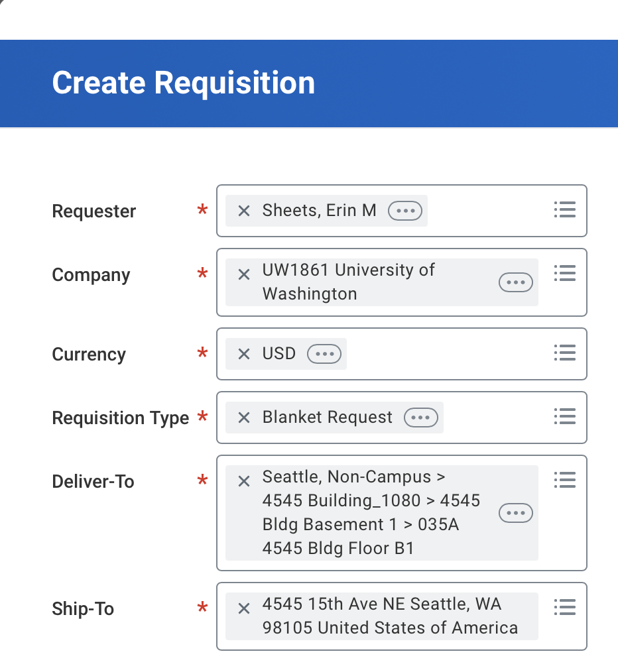618x672 pixels.
Task: Open the Requisition Type selection prompt
Action: (564, 417)
